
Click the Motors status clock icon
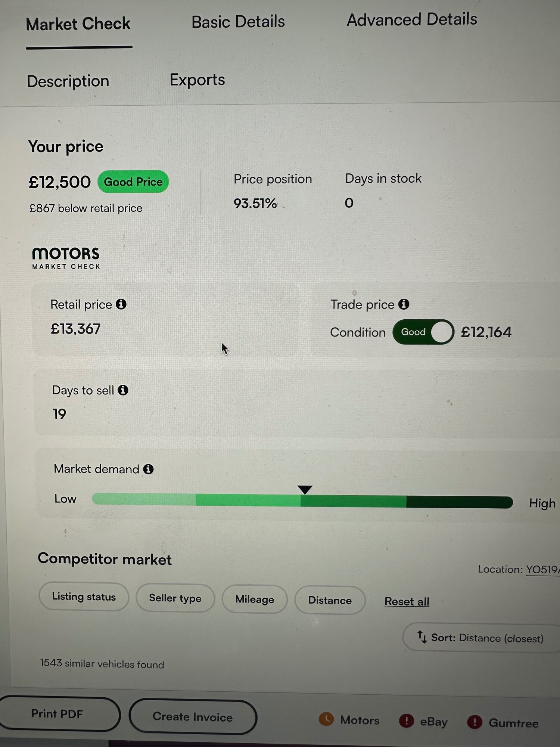point(326,719)
